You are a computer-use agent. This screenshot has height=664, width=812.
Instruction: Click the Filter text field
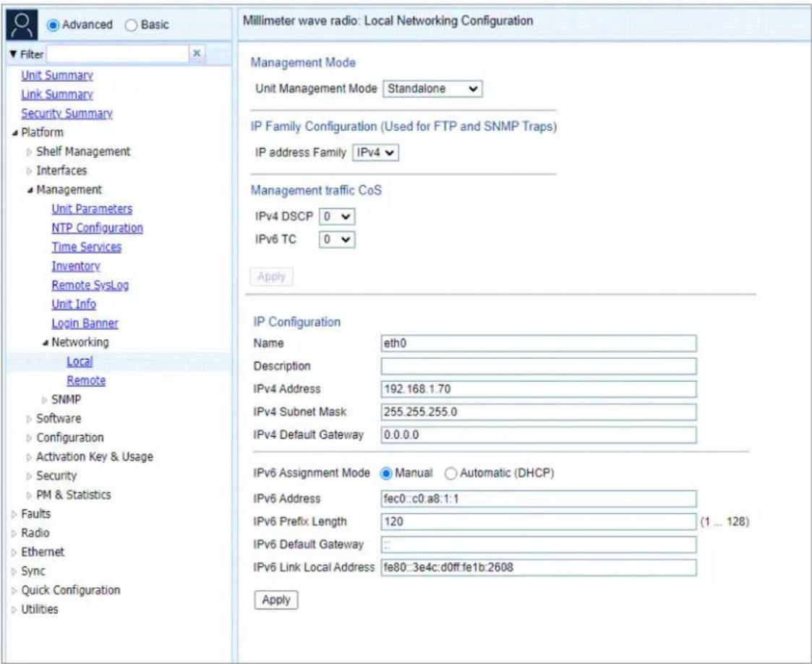coord(118,54)
